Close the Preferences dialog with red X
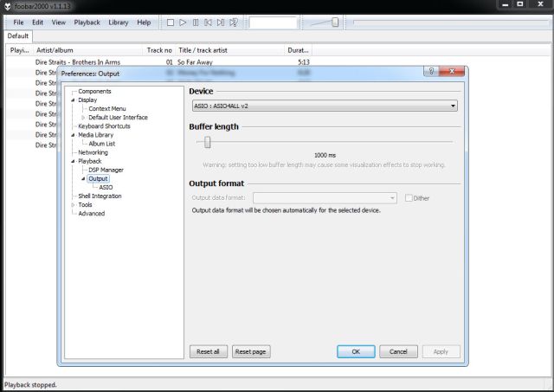The height and width of the screenshot is (392, 554). (x=452, y=71)
